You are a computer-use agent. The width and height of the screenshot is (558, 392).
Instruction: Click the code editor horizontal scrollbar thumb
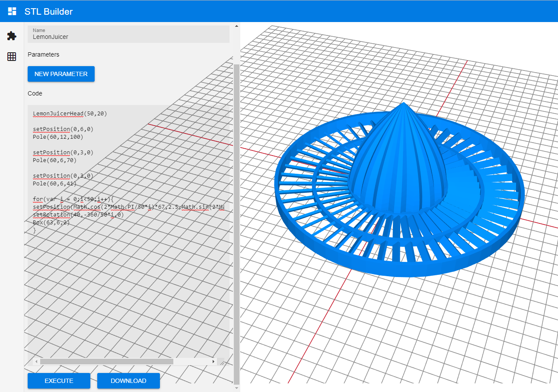pos(107,361)
